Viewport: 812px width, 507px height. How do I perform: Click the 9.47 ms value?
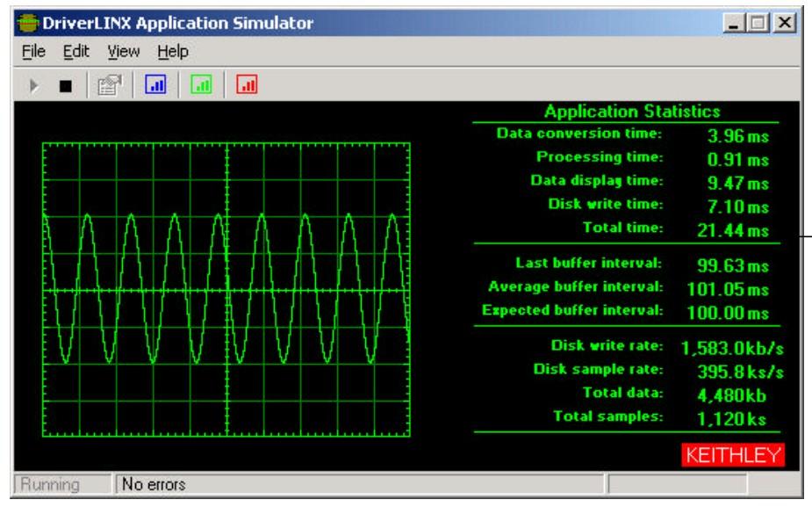coord(737,183)
